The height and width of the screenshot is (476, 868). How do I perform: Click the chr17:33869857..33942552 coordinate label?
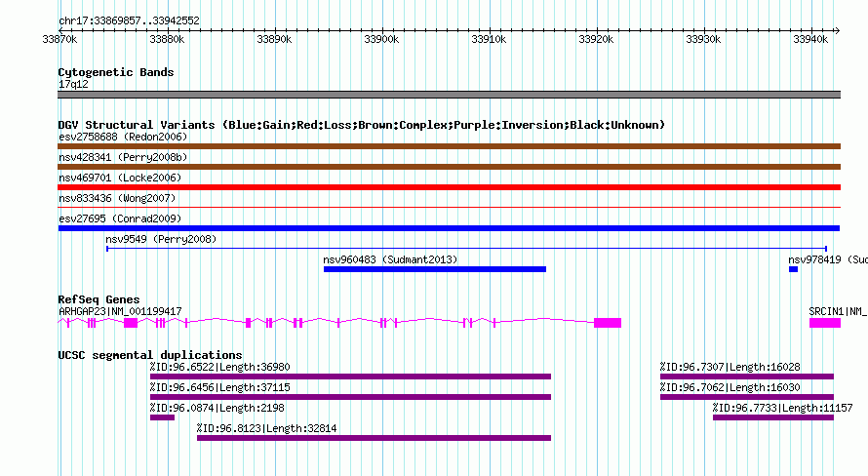pos(129,21)
